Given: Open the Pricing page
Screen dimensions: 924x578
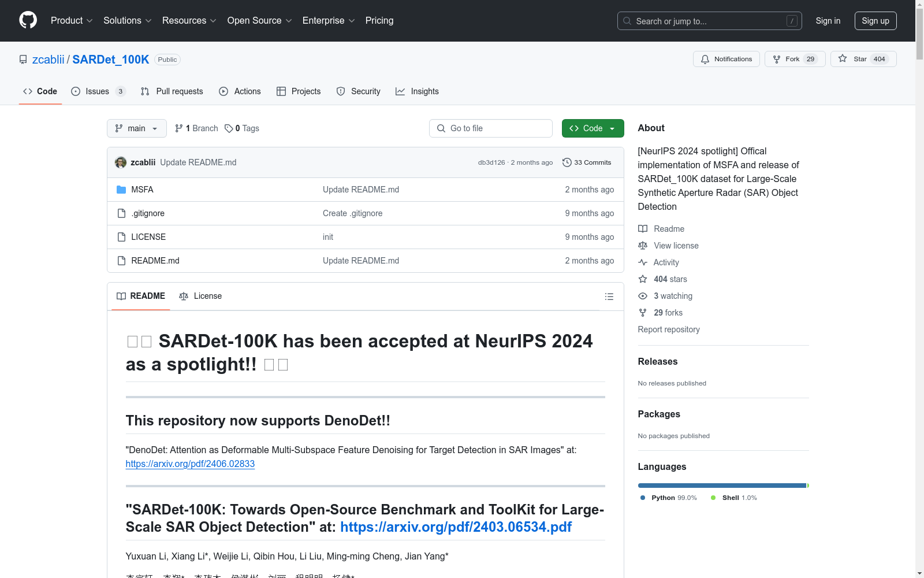Looking at the screenshot, I should click(379, 20).
